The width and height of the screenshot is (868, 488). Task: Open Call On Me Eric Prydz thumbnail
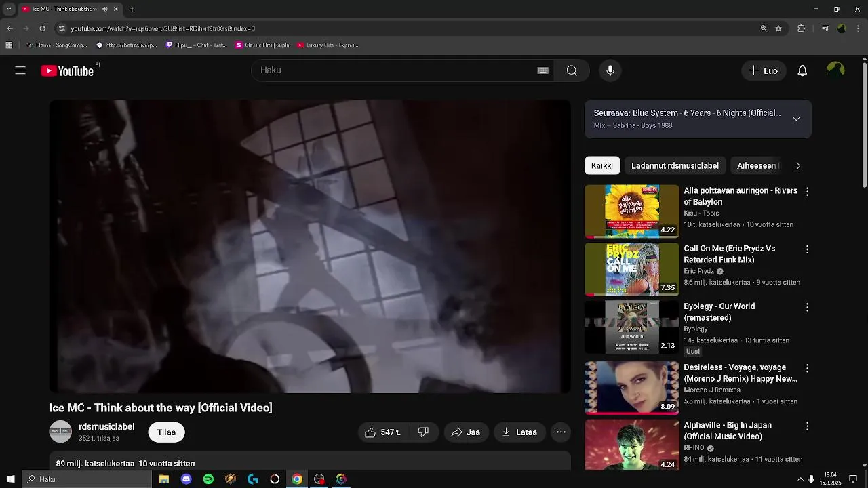coord(632,269)
